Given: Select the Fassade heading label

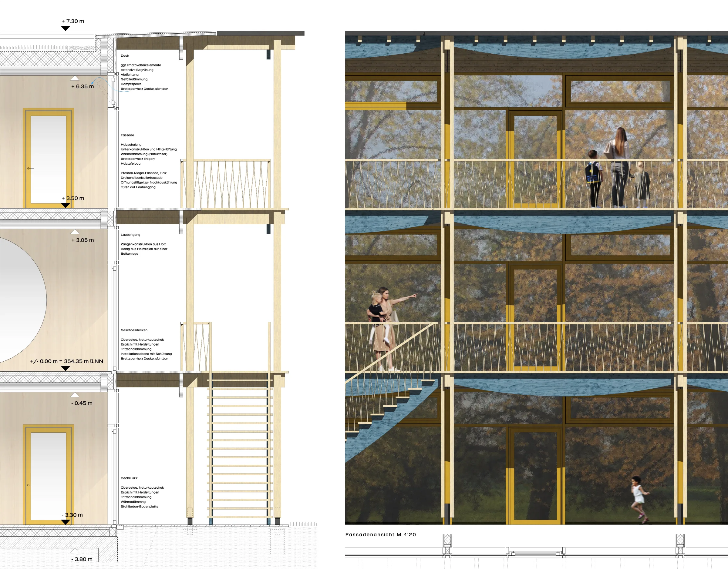Looking at the screenshot, I should point(127,135).
